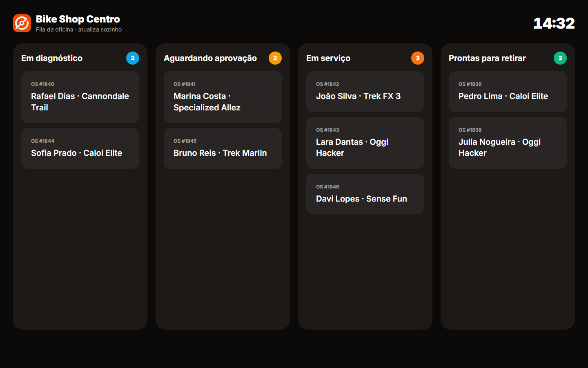Click the Prontas para retirar column title
Screen dimensions: 588x368
[487, 58]
